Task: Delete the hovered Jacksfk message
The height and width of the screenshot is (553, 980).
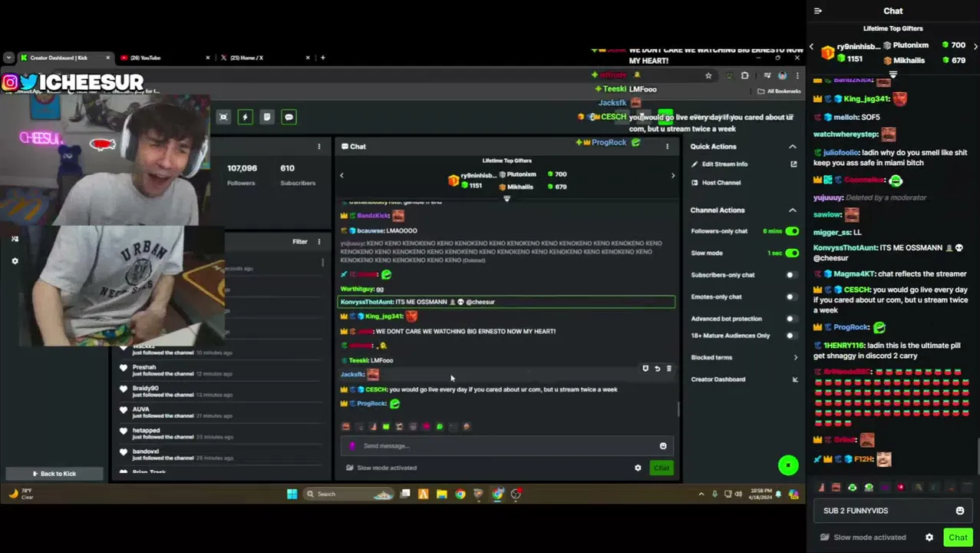Action: tap(668, 369)
